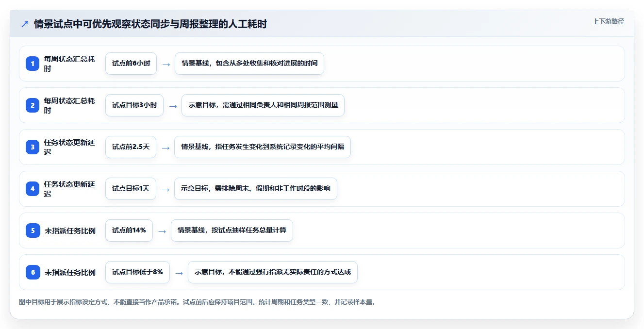Image resolution: width=644 pixels, height=329 pixels.
Task: Select the main title starting 情景试点中可优先观察
Action: coord(150,24)
